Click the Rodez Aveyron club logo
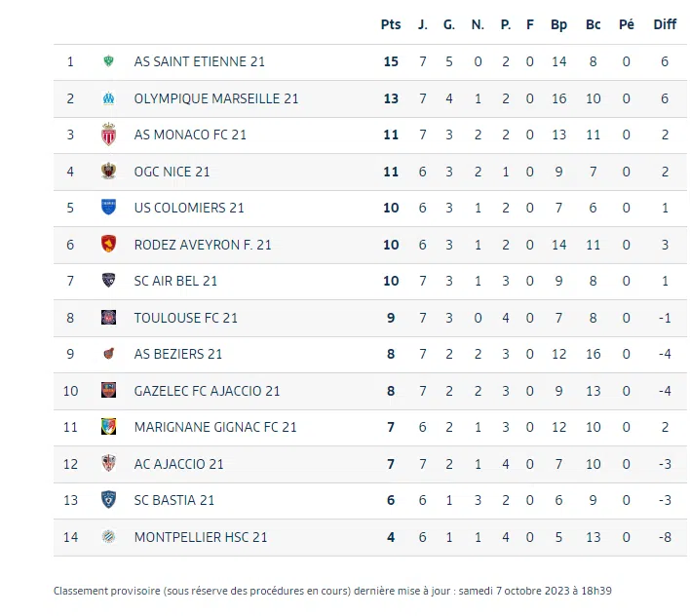This screenshot has width=690, height=616. [108, 245]
